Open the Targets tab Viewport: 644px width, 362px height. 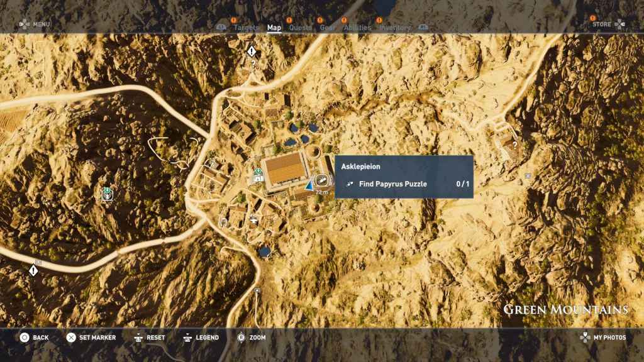pyautogui.click(x=246, y=28)
